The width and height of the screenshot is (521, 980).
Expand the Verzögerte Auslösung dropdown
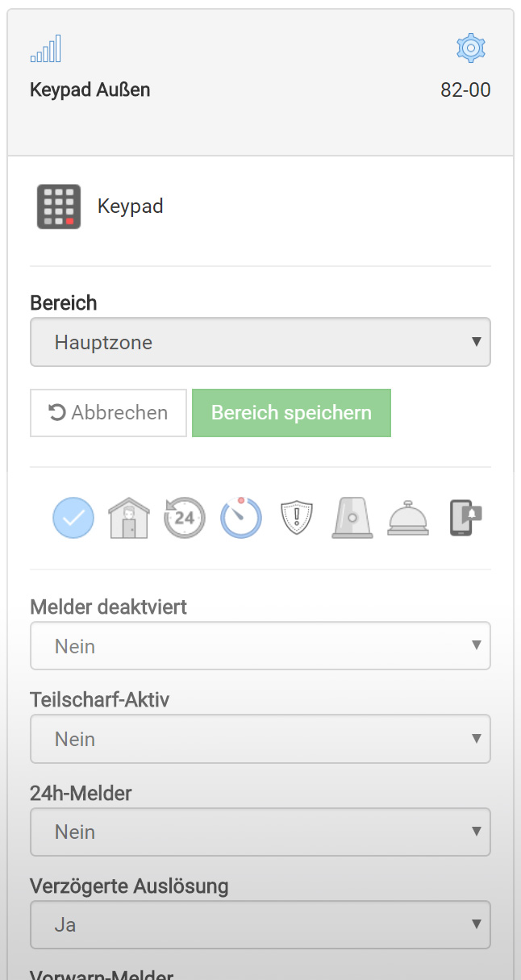click(x=260, y=924)
